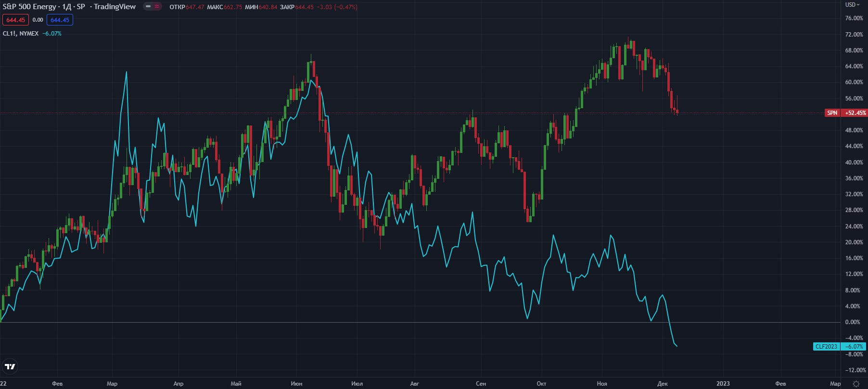Click the red 644.45 sell price button
Viewport: 868px width, 389px height.
(15, 20)
